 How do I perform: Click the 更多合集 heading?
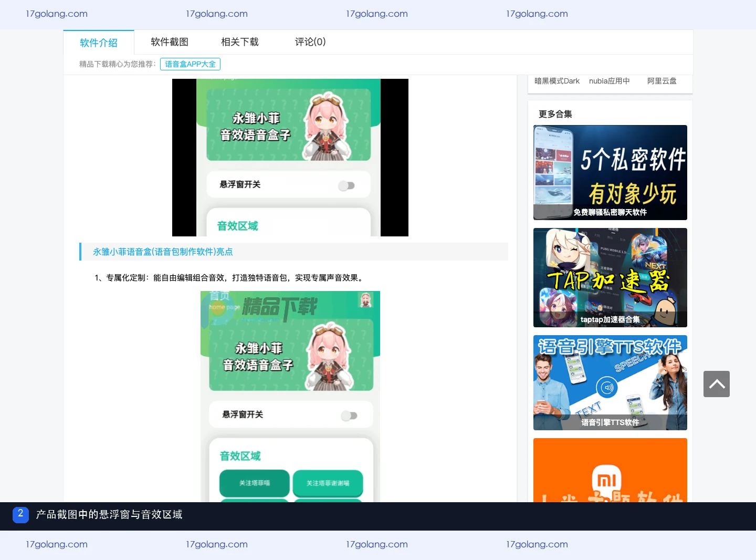coord(555,114)
